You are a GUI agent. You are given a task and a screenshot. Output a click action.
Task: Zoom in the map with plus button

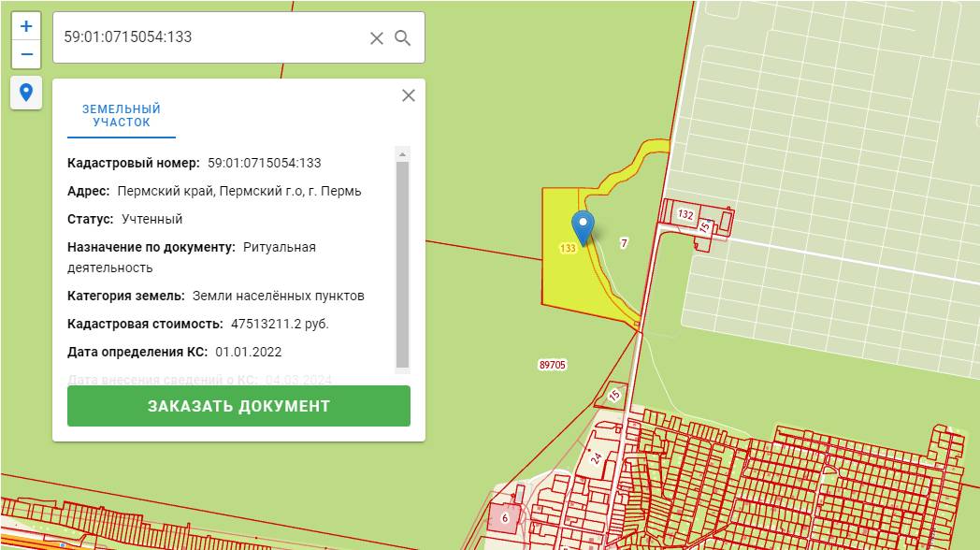tap(26, 26)
